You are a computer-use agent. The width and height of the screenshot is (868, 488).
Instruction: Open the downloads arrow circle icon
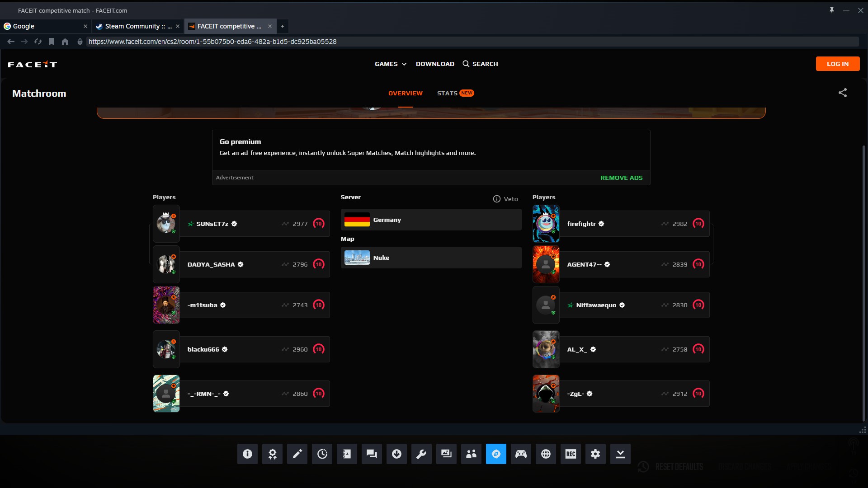(396, 454)
